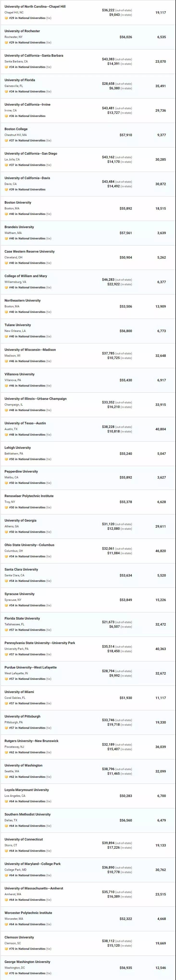The height and width of the screenshot is (980, 176).
Task: Click the ranking badge icon for Boston College
Action: (6, 140)
